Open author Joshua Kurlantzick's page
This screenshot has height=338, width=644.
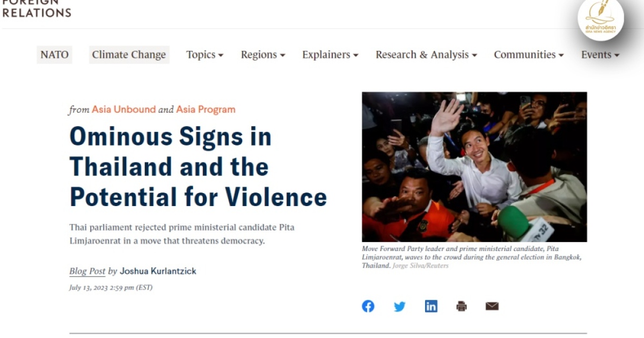158,271
